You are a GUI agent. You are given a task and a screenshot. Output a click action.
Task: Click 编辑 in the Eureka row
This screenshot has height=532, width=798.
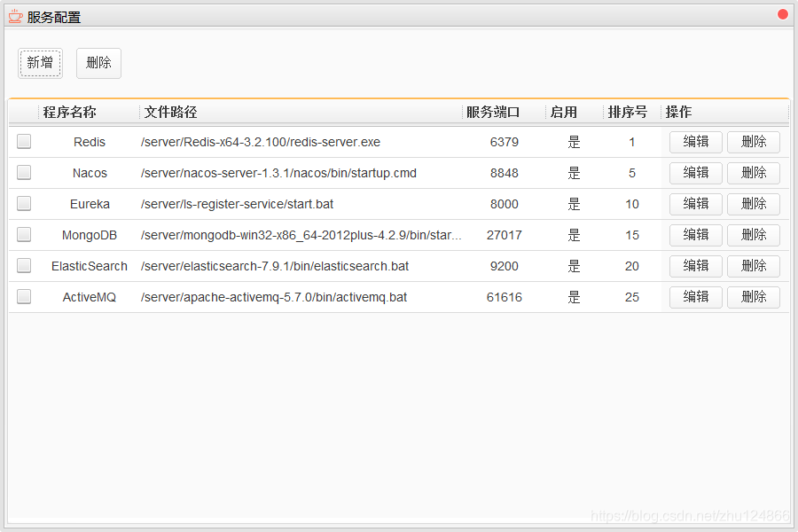coord(696,204)
